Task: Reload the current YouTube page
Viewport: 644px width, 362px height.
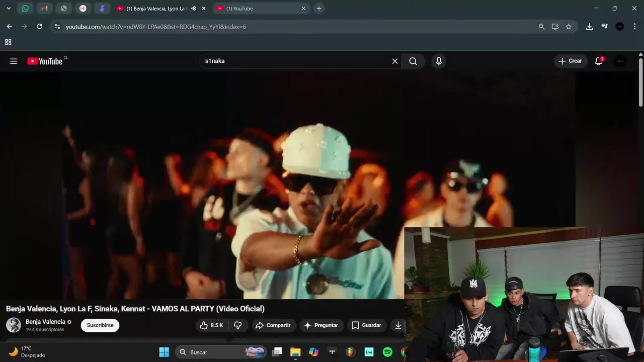Action: coord(39,27)
